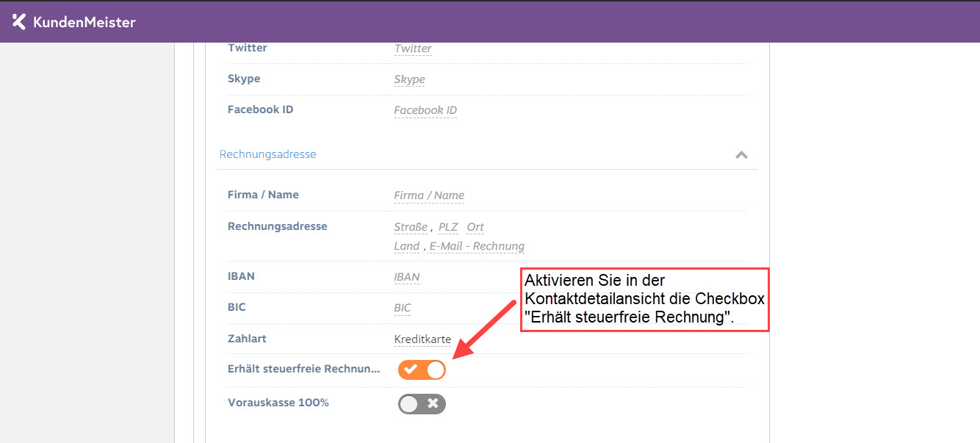
Task: Edit the Firma / Name field
Action: pyautogui.click(x=429, y=195)
